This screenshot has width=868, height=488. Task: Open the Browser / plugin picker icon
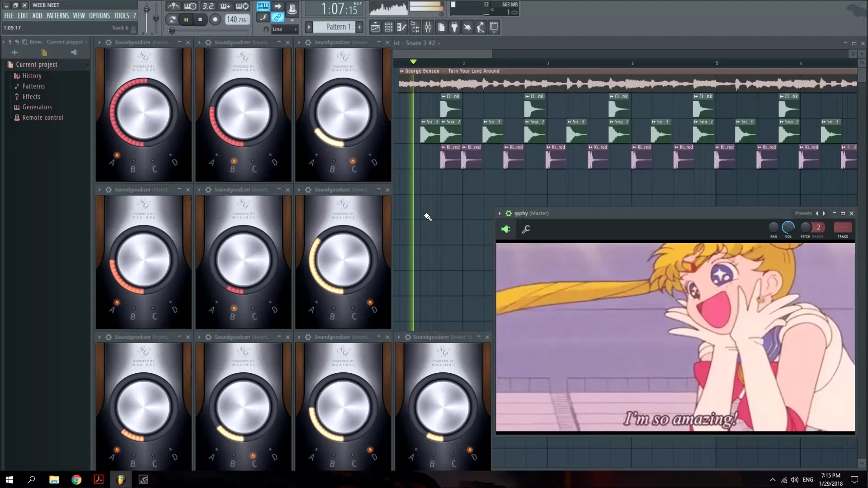(x=415, y=27)
